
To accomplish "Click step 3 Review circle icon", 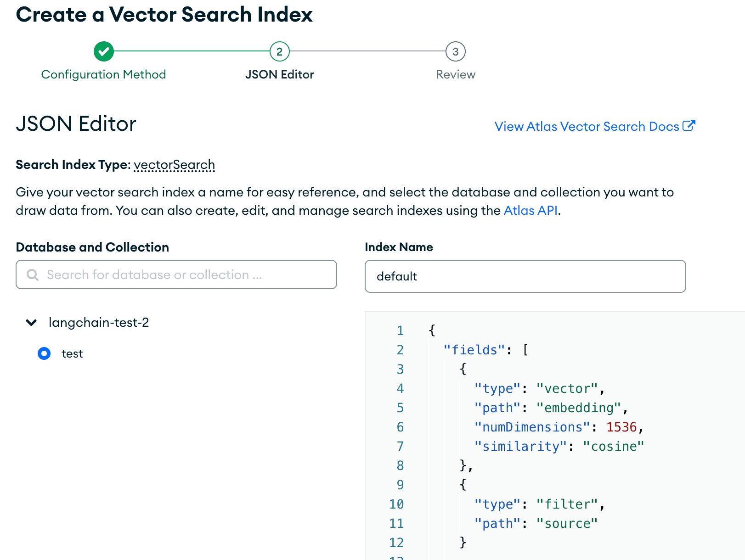I will pyautogui.click(x=455, y=52).
